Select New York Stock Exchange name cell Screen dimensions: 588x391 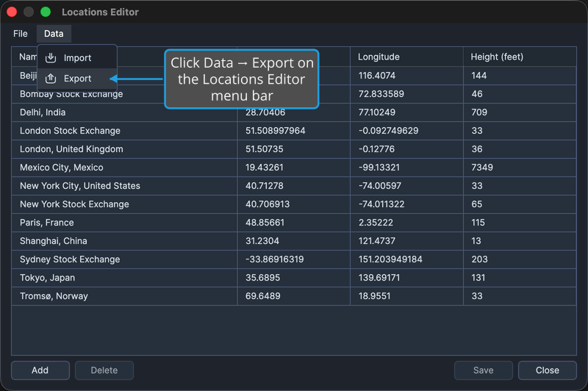124,204
